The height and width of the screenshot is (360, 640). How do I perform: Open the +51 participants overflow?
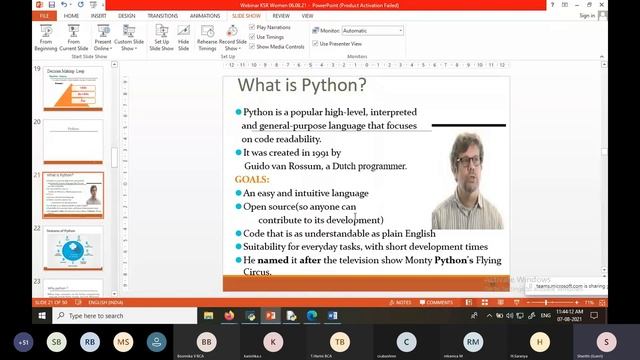coord(24,342)
